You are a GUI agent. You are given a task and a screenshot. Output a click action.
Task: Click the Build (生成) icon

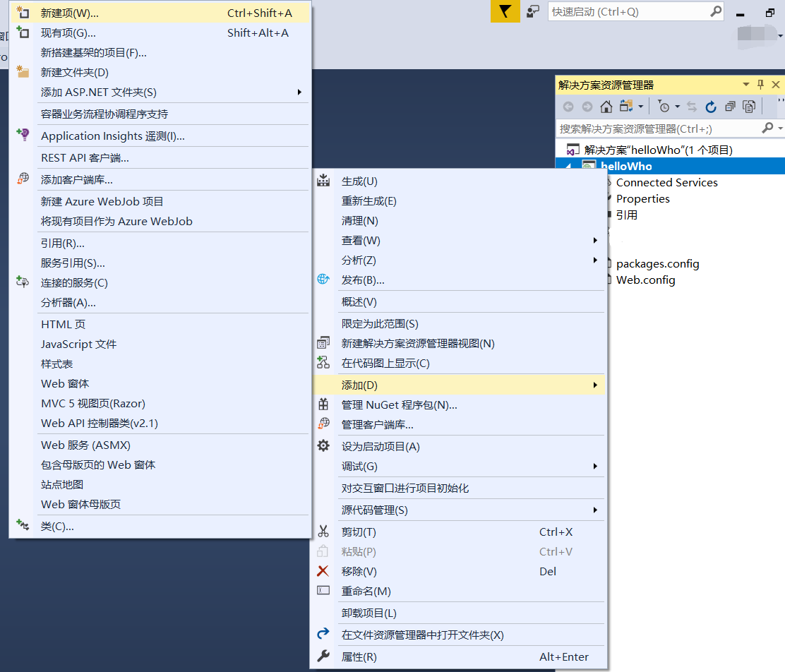click(x=323, y=180)
